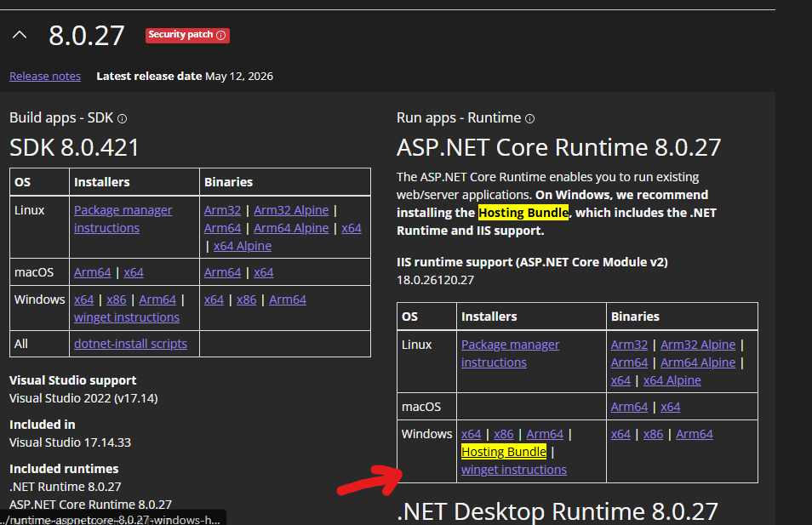Download ASP.NET Runtime Windows x86 binary
This screenshot has height=525, width=812.
[x=654, y=434]
